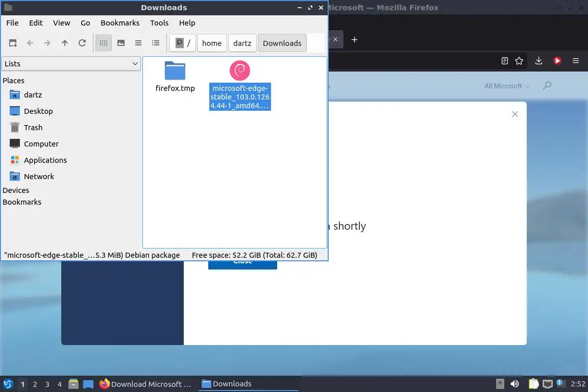Image resolution: width=588 pixels, height=392 pixels.
Task: Open the clipboard manager tray icon
Action: pos(533,384)
